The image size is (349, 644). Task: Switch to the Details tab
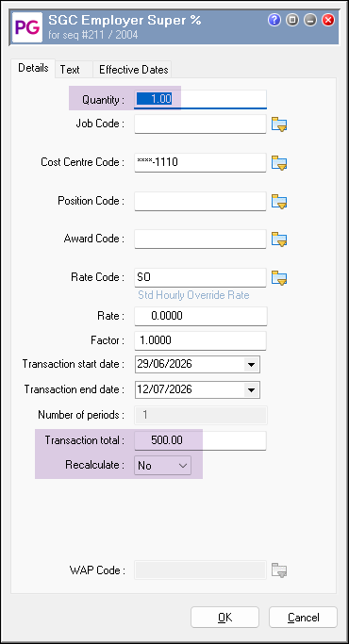pyautogui.click(x=33, y=68)
